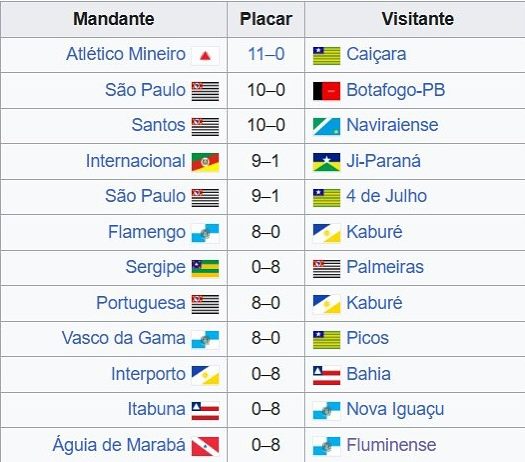Viewport: 525px width, 462px height.
Task: Open the Caiçara team link
Action: tap(376, 54)
